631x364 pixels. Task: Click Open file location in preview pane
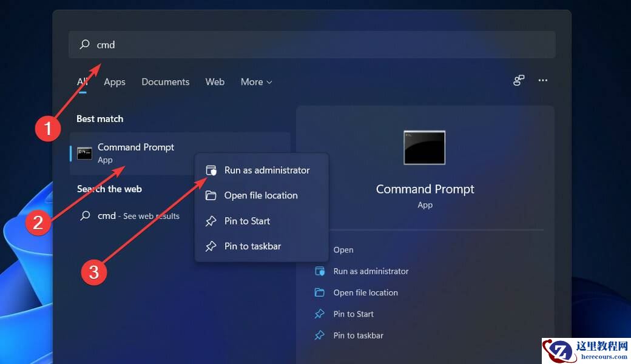tap(365, 292)
